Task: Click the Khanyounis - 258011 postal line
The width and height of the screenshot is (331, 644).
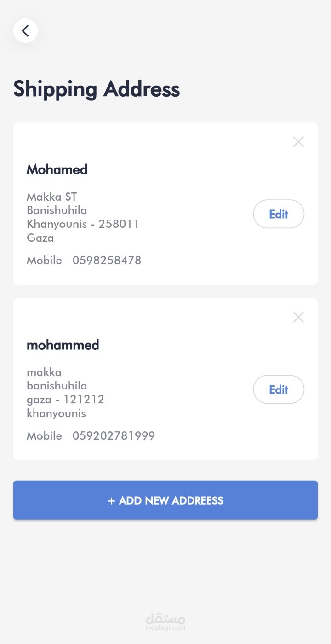Action: click(x=83, y=224)
